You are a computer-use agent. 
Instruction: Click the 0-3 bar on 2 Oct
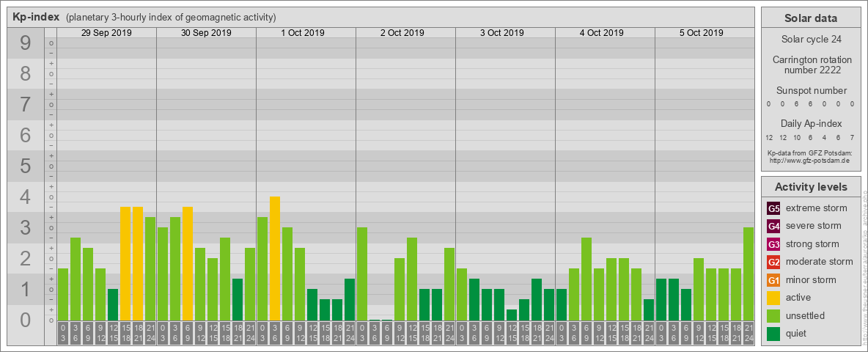(x=362, y=274)
